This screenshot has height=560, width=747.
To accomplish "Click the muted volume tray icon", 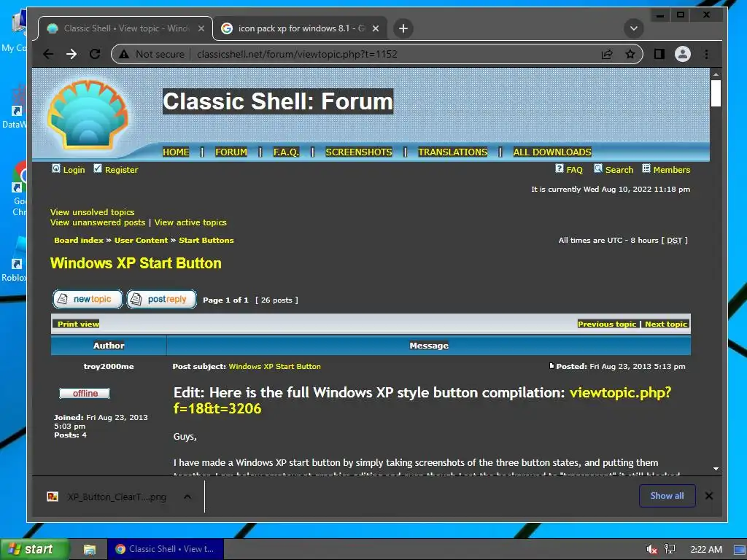I will [x=652, y=550].
